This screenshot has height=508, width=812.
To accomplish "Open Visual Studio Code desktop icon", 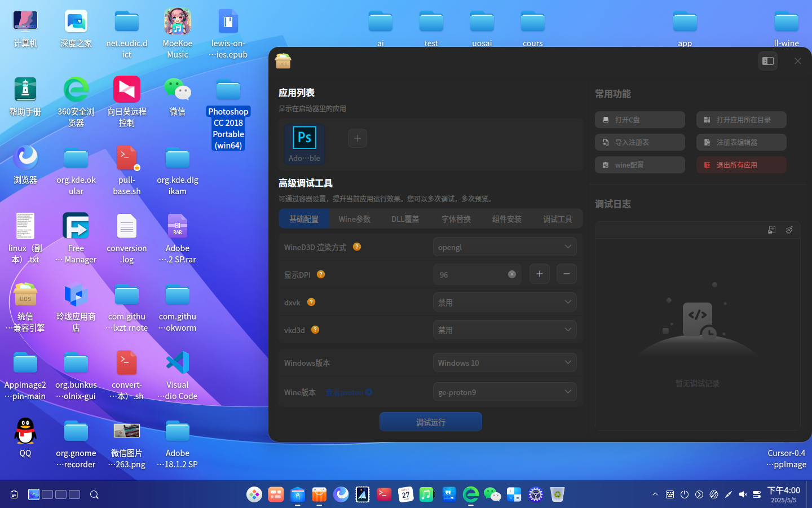I will pyautogui.click(x=178, y=375).
